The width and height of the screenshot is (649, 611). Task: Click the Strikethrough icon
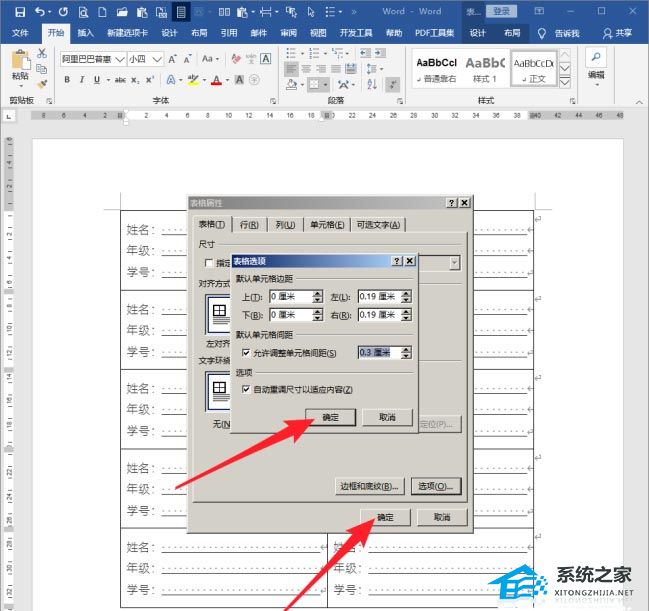120,80
